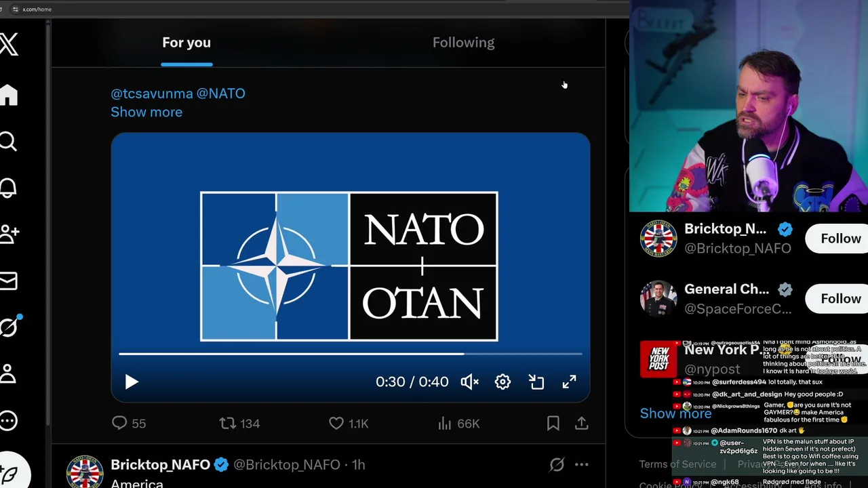View analytics of NATO post (66K)
Viewport: 868px width, 488px height.
pos(458,424)
